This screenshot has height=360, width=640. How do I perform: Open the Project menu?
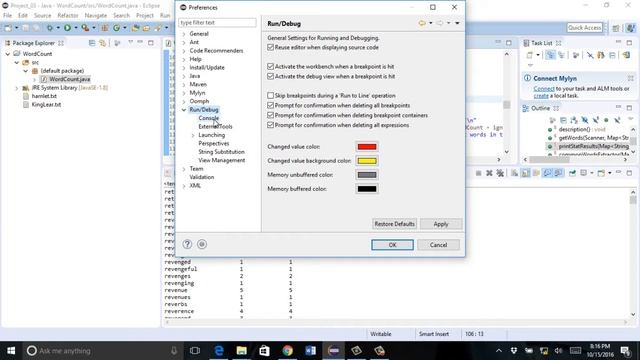tap(144, 16)
